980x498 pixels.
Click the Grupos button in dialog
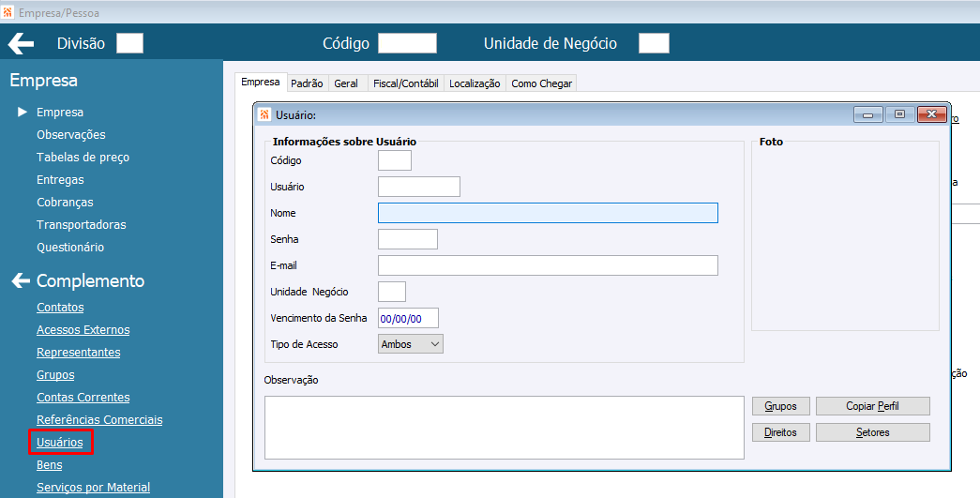pyautogui.click(x=780, y=406)
